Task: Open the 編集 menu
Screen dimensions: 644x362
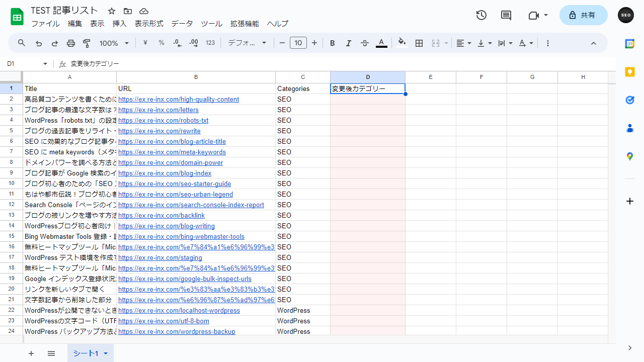Action: (x=75, y=24)
